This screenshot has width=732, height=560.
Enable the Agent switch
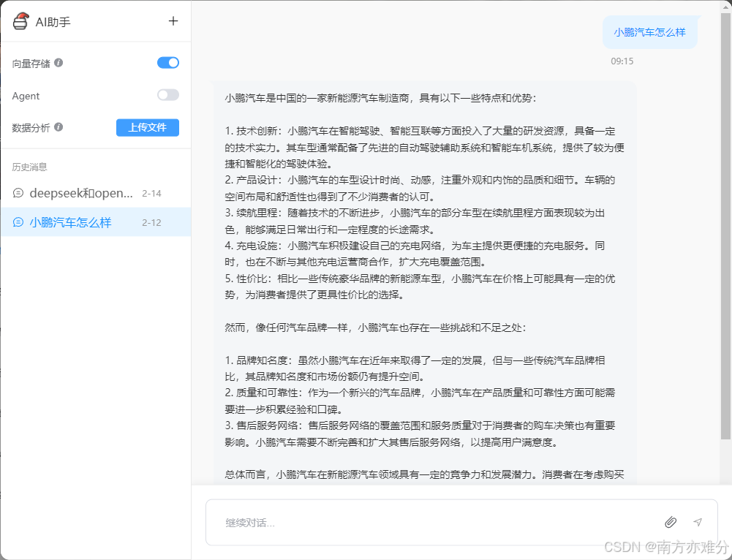click(168, 95)
